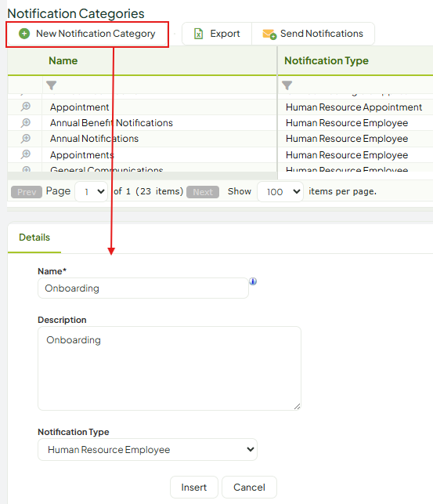Image resolution: width=433 pixels, height=504 pixels.
Task: Click into the Description text area
Action: [x=169, y=368]
